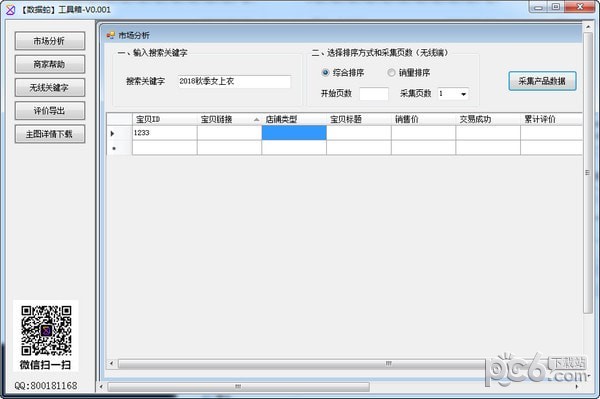Screen dimensions: 600x399
Task: Click the outer scrollbar right arrow
Action: coord(577,387)
